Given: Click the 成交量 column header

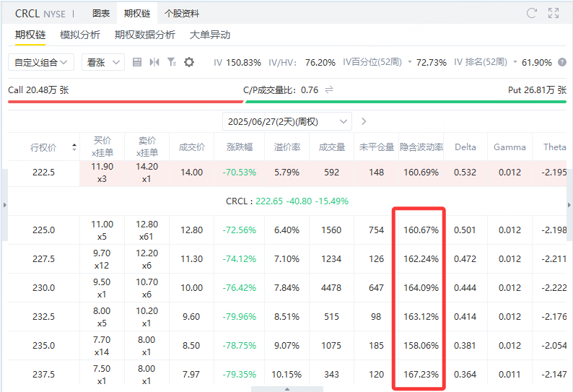Looking at the screenshot, I should pyautogui.click(x=331, y=147).
